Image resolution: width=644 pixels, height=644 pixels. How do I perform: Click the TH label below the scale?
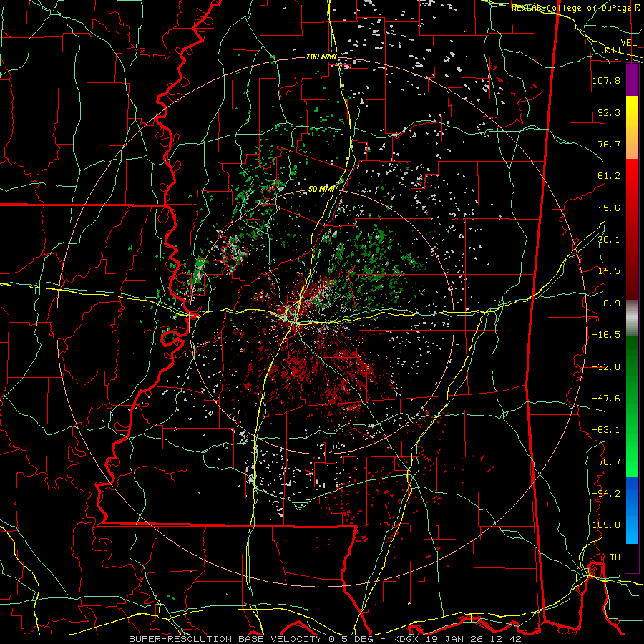(615, 557)
